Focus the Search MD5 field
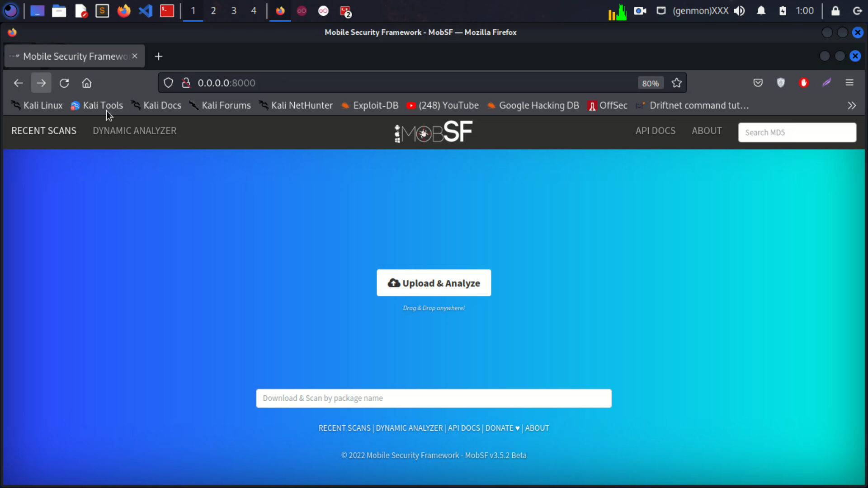This screenshot has width=868, height=488. click(x=797, y=132)
